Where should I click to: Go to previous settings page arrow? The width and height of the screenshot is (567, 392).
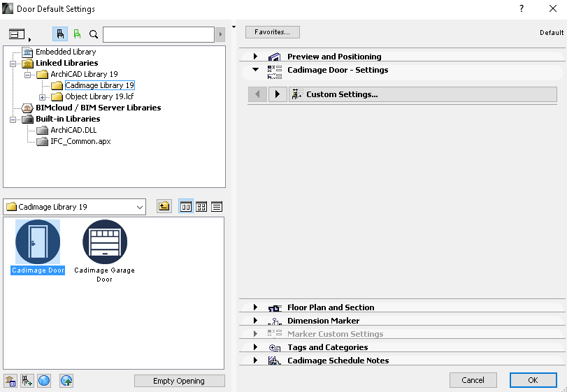click(x=257, y=94)
